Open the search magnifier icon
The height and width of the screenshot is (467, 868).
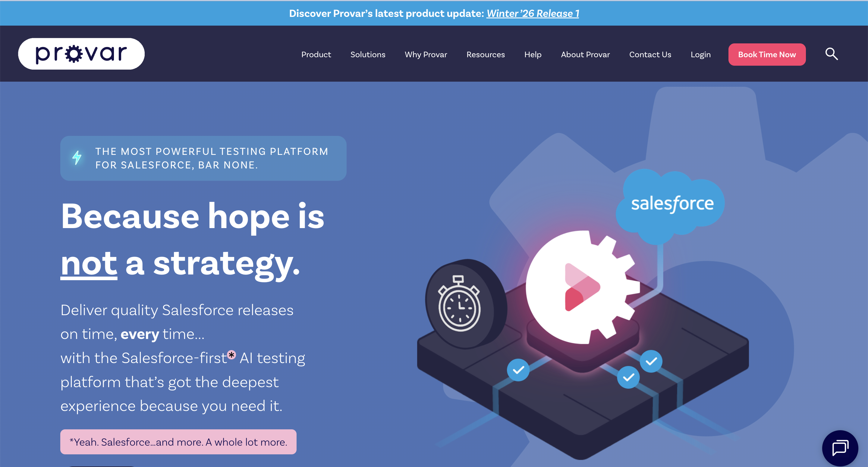tap(831, 54)
